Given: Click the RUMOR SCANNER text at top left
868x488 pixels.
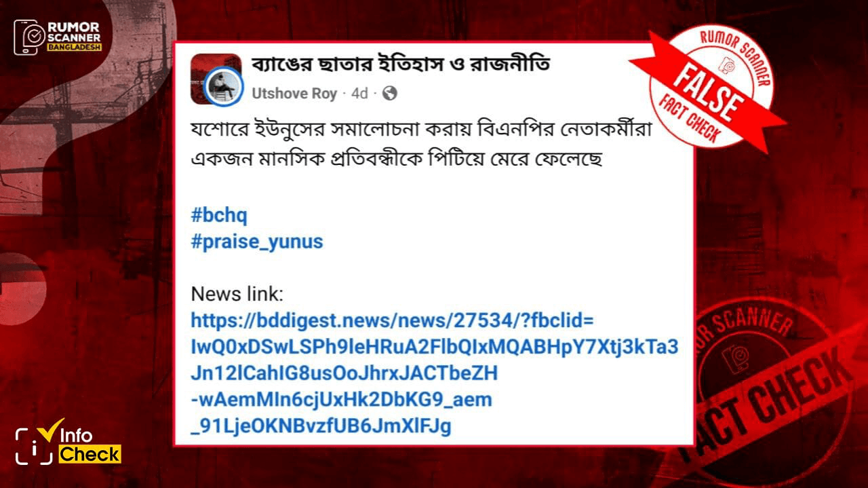Looking at the screenshot, I should 75,31.
